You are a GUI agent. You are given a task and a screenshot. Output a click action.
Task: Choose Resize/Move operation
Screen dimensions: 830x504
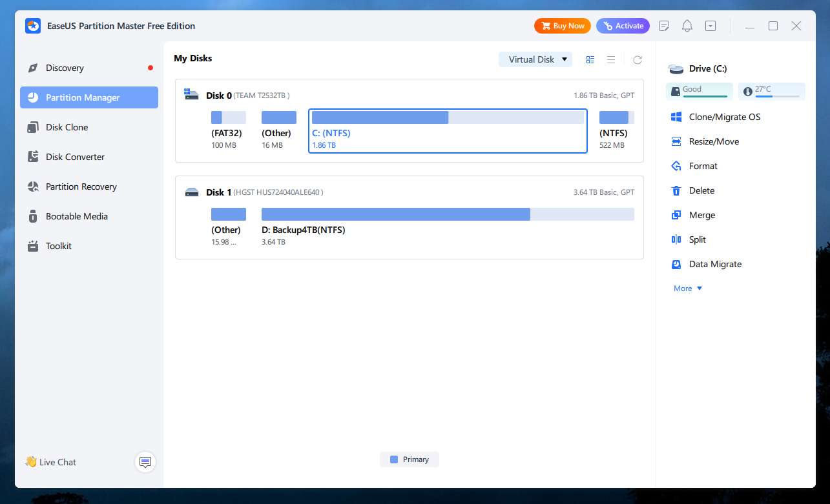(705, 141)
